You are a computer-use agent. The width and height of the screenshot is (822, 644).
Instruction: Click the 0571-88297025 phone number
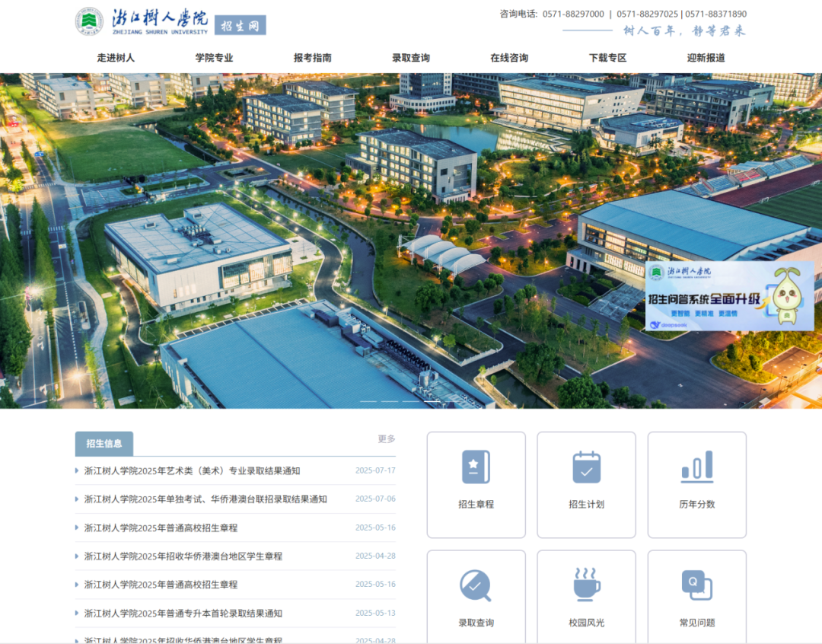pyautogui.click(x=648, y=14)
